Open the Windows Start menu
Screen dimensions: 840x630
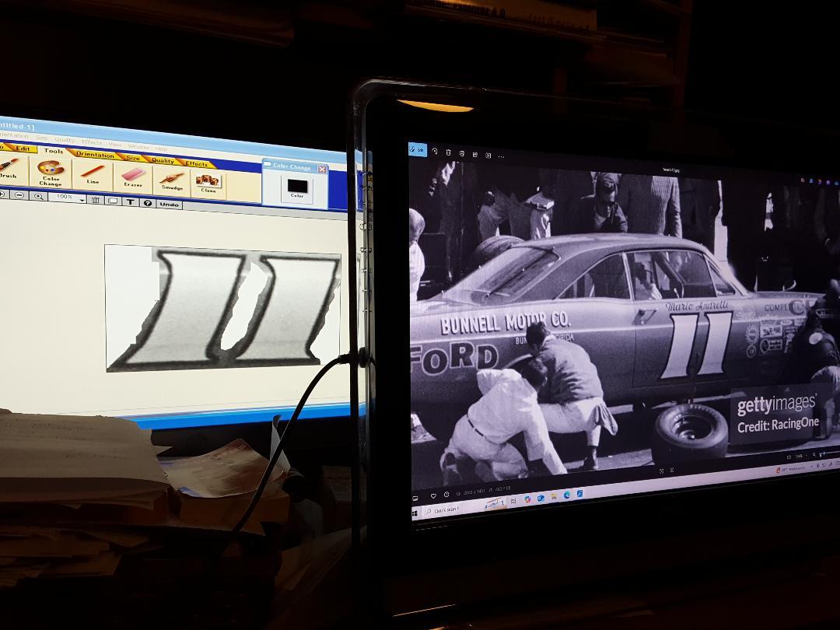tap(415, 513)
